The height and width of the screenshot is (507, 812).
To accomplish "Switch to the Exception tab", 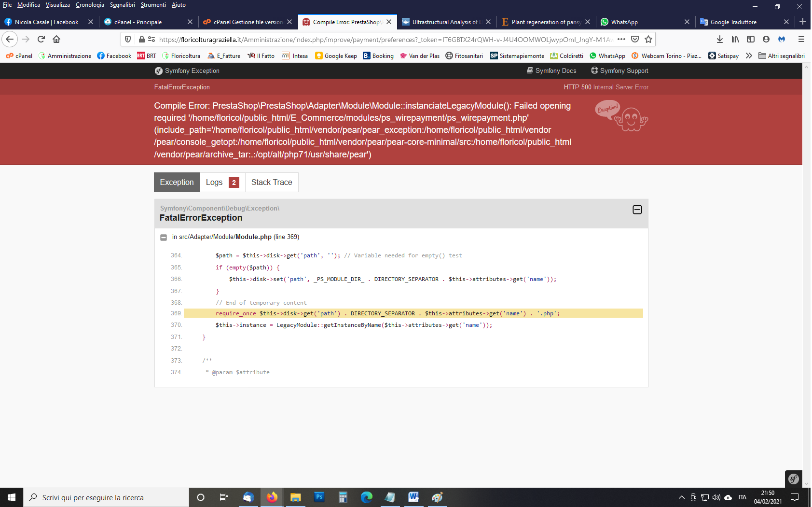I will 177,182.
